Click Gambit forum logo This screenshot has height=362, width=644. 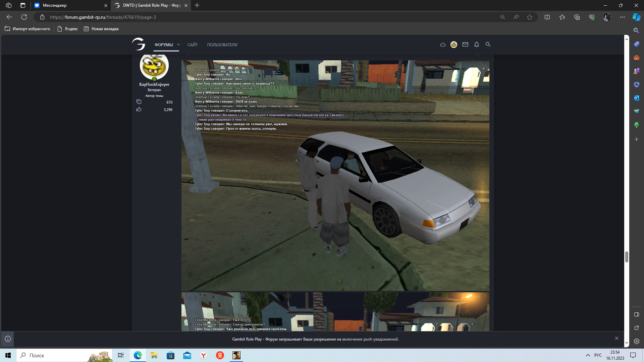(139, 44)
